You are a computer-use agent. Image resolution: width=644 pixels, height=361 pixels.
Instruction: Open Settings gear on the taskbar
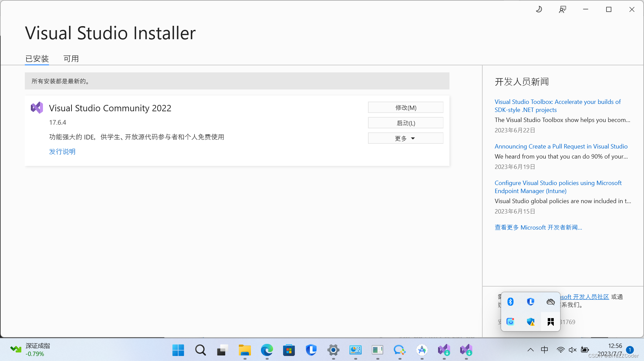click(x=333, y=350)
